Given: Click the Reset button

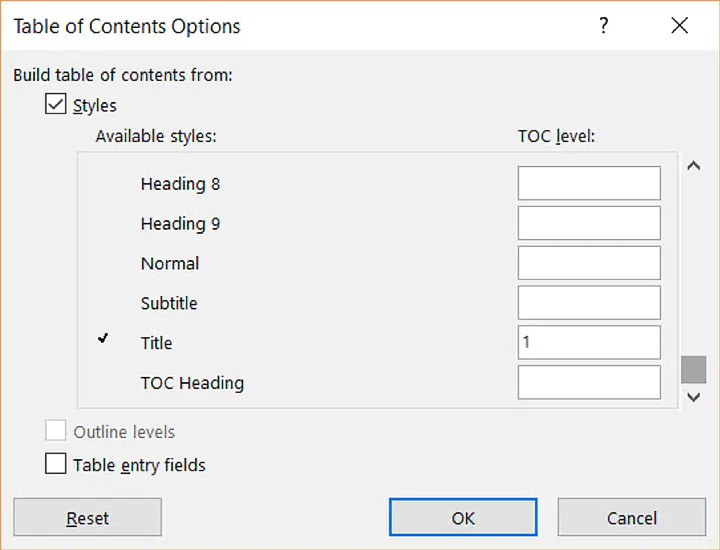Looking at the screenshot, I should pos(88,517).
